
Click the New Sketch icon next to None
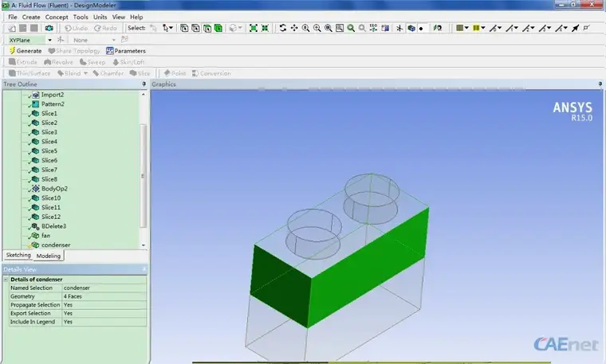(124, 39)
